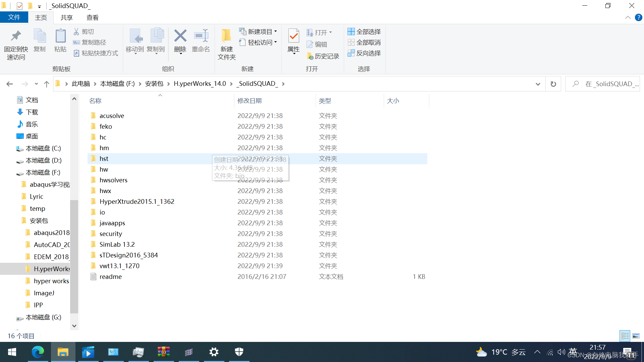644x362 pixels.
Task: Collapse the ribbon with the chevron arrow
Action: (x=628, y=17)
